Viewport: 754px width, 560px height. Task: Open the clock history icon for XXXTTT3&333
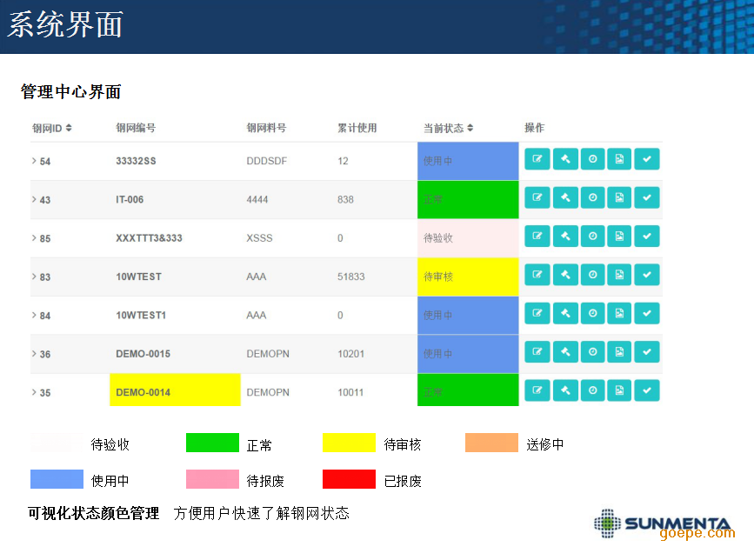coord(592,237)
